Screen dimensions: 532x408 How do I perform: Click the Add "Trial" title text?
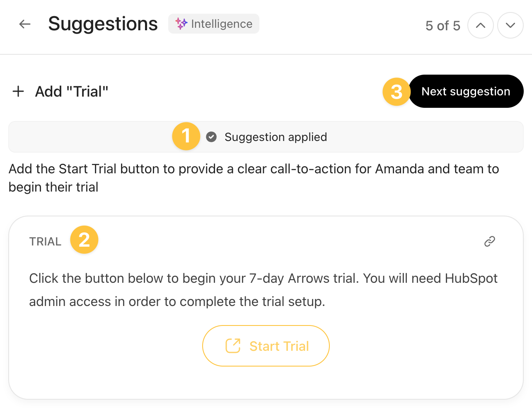pyautogui.click(x=72, y=92)
